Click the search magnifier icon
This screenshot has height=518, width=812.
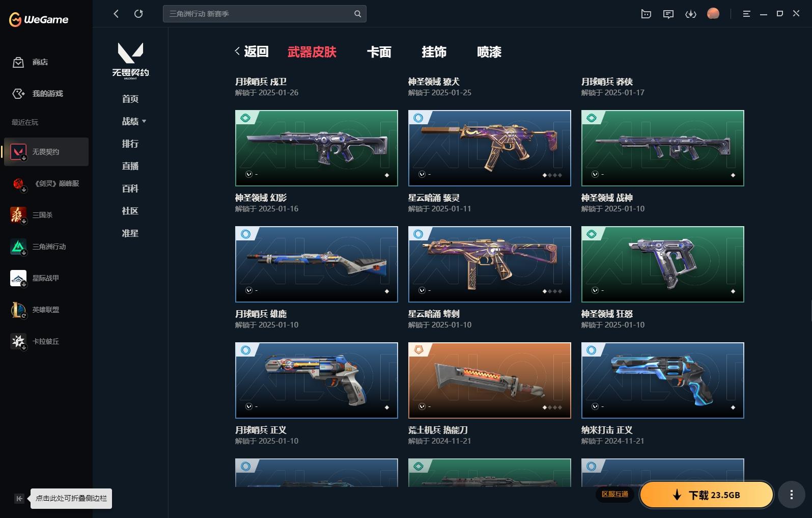(357, 14)
